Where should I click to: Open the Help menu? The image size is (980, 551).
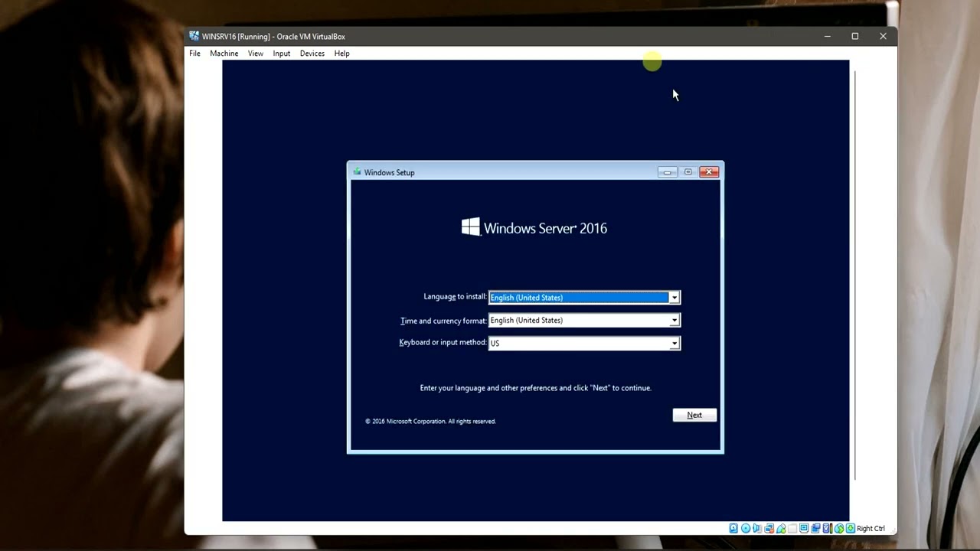pos(341,54)
